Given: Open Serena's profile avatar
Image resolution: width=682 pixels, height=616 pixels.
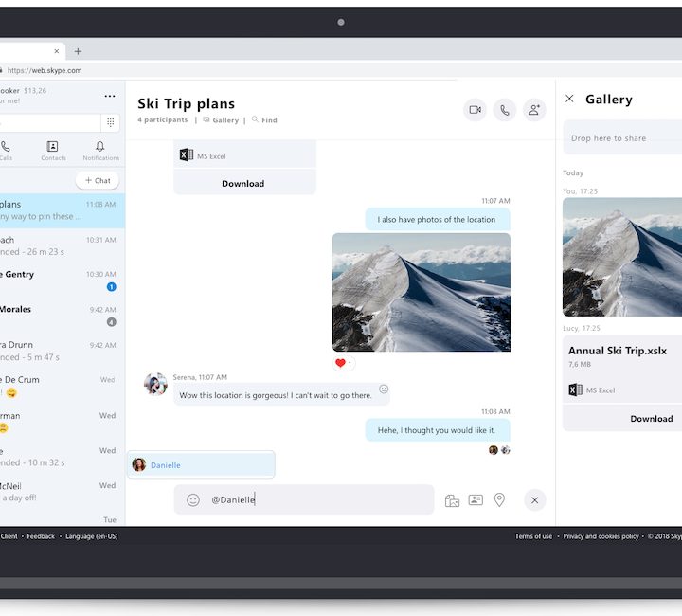Looking at the screenshot, I should pos(155,384).
